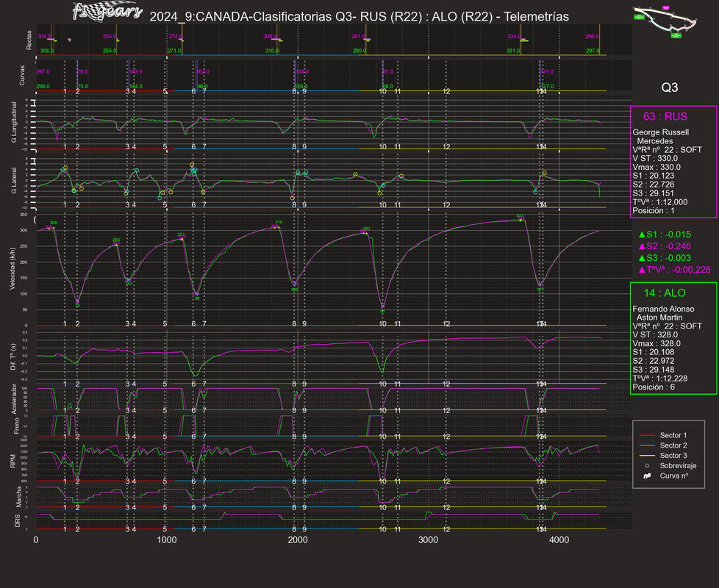This screenshot has width=719, height=588.
Task: Select Russell's 'S2 : 22.726' time
Action: pyautogui.click(x=653, y=184)
